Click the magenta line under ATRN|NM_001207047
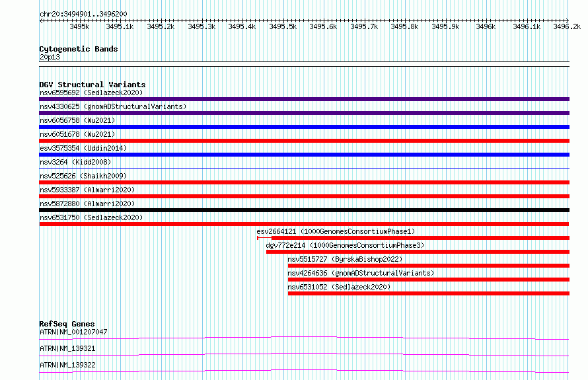Image resolution: width=588 pixels, height=380 pixels. [304, 338]
